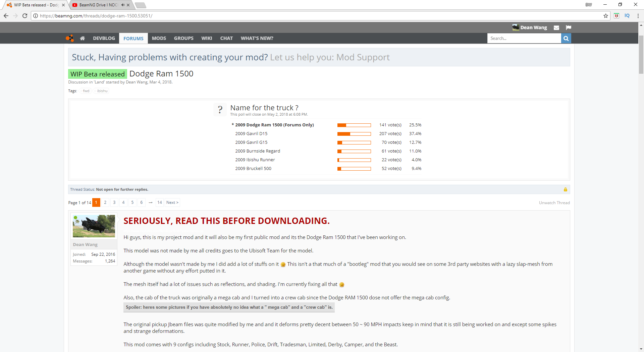Image resolution: width=644 pixels, height=352 pixels.
Task: Go to page 6 of the thread
Action: (142, 202)
